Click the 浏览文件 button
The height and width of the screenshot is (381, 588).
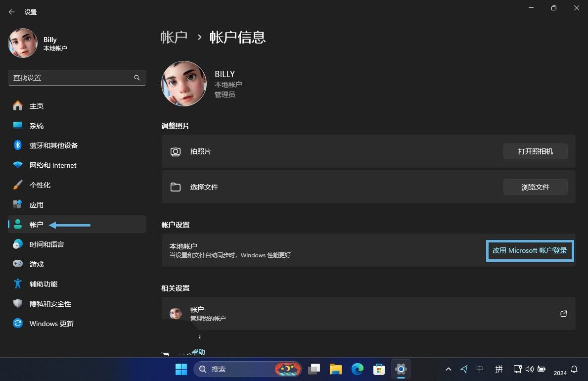(535, 187)
